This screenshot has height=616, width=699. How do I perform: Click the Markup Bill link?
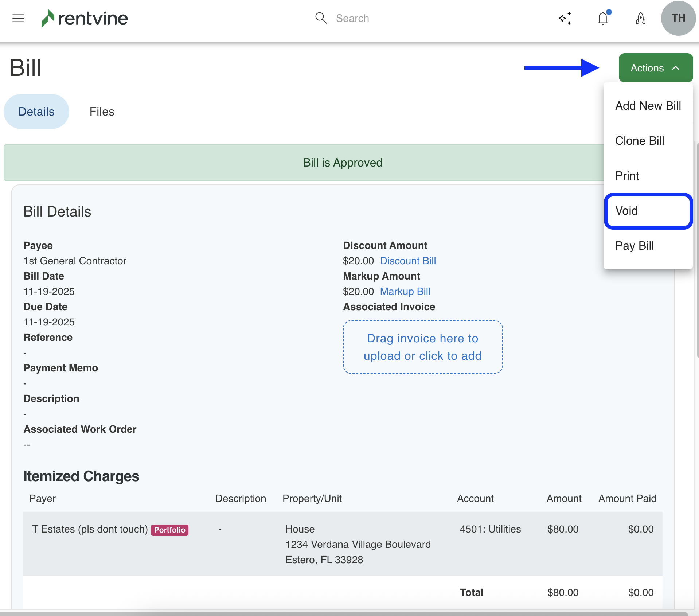point(405,292)
